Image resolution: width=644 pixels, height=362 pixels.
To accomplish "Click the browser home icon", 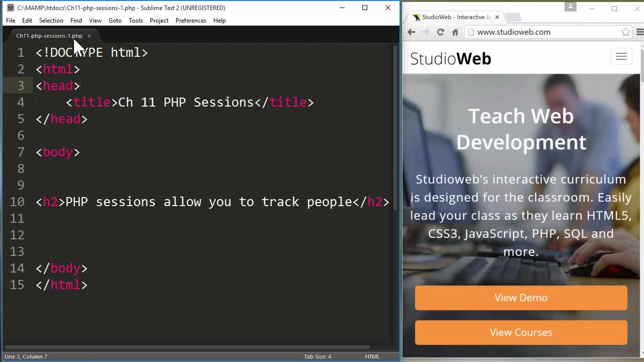I will [x=455, y=32].
